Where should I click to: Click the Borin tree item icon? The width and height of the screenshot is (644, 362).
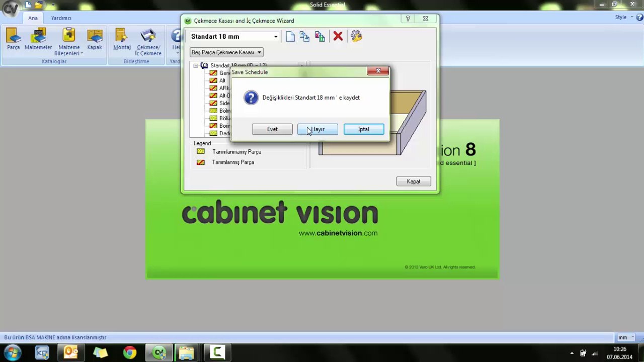213,126
